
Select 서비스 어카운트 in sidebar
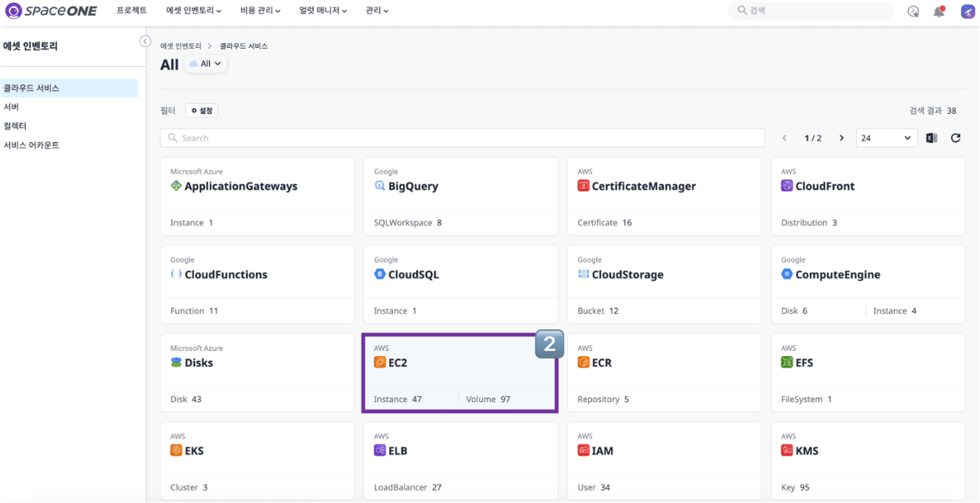point(31,145)
